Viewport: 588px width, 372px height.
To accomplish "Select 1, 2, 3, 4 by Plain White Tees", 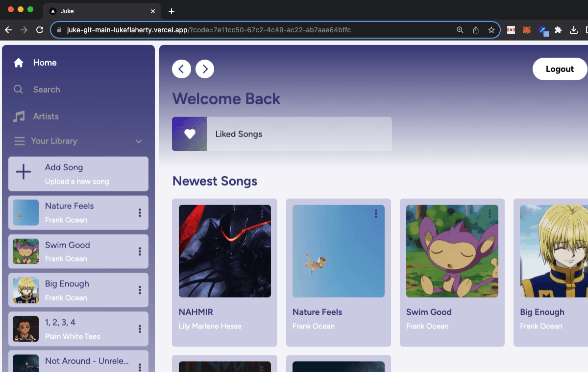I will 78,328.
